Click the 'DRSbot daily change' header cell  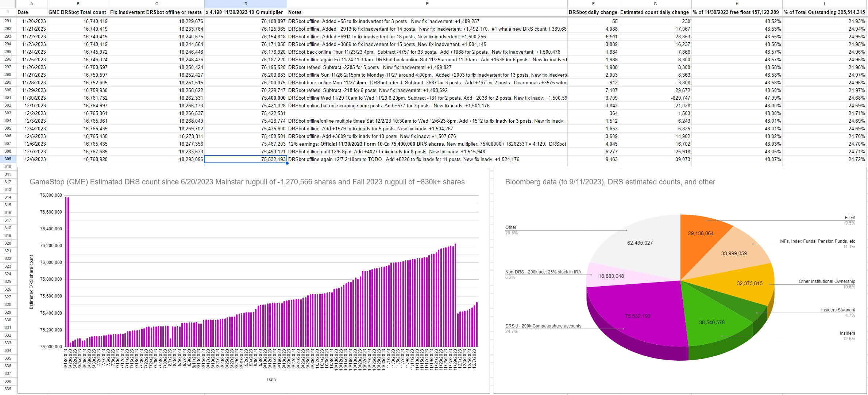593,12
